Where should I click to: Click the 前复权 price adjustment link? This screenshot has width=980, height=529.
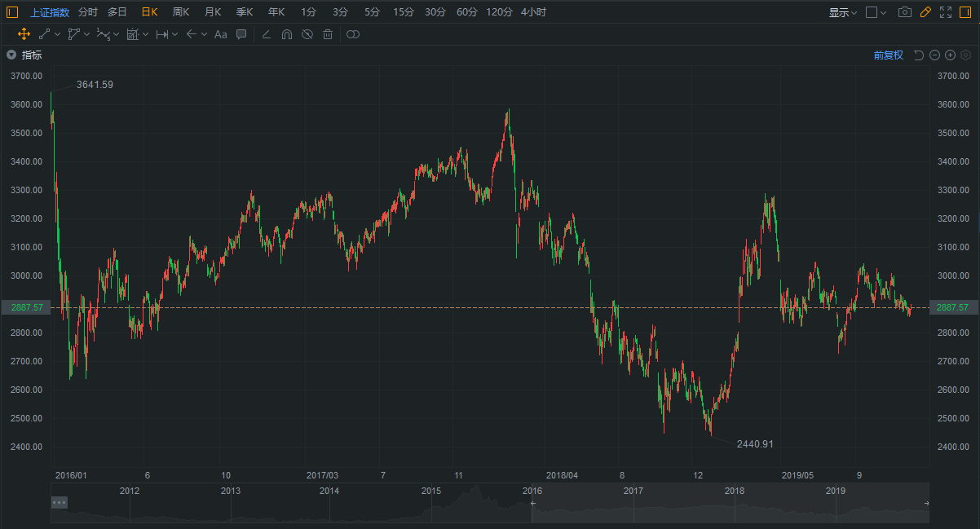point(888,55)
